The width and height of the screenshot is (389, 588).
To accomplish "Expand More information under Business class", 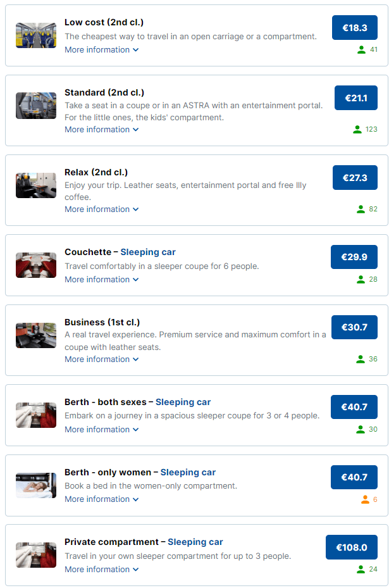I will coord(101,359).
